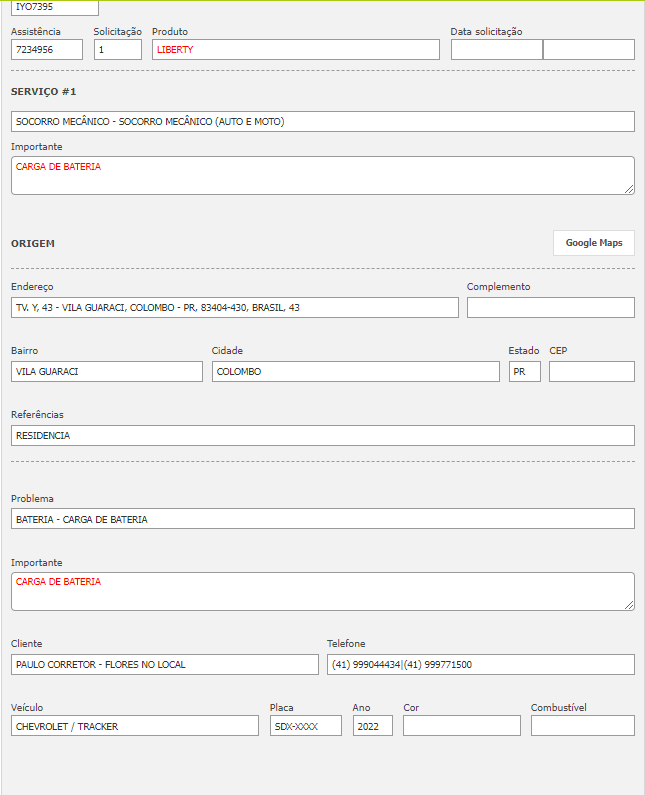Image resolution: width=645 pixels, height=795 pixels.
Task: Select the Veículo field CHEVROLET / TRACKER
Action: [134, 726]
